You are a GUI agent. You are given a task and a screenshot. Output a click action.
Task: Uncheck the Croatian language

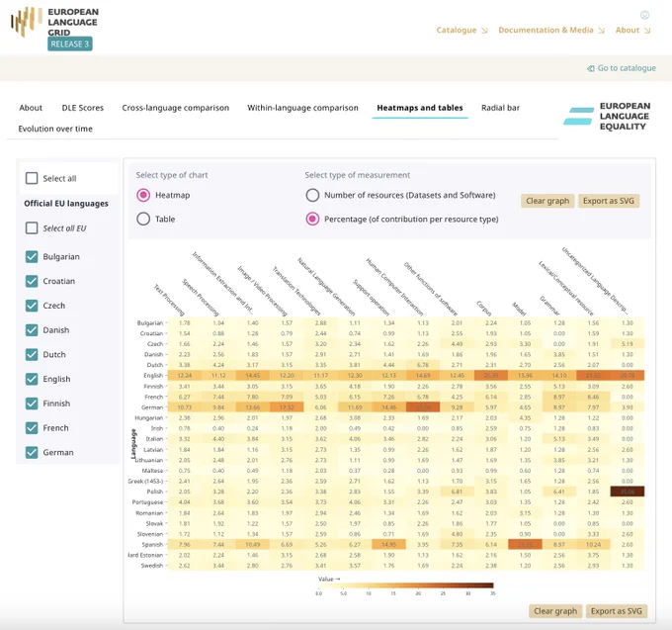32,281
